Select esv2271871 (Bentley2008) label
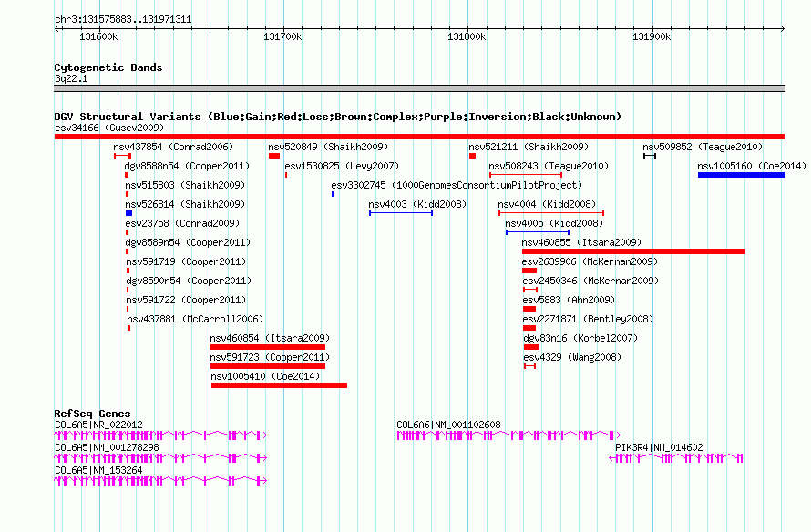811x532 pixels. pyautogui.click(x=588, y=319)
